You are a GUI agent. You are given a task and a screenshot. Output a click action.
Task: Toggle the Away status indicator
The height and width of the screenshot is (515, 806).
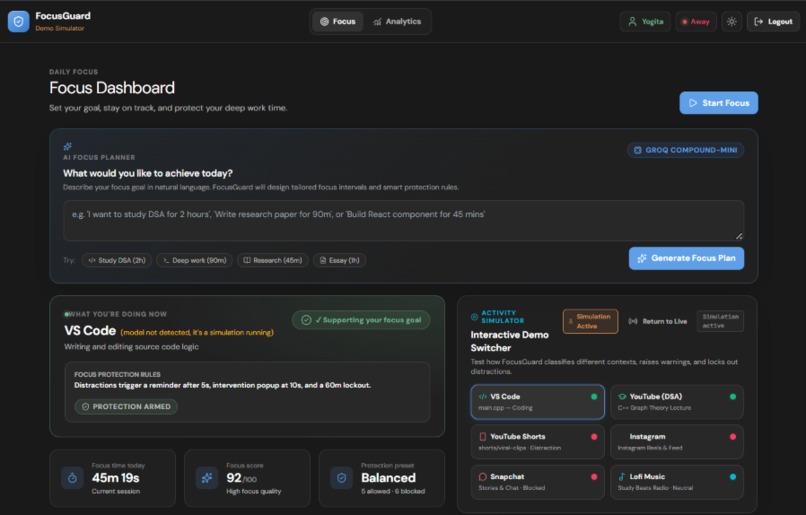[695, 22]
